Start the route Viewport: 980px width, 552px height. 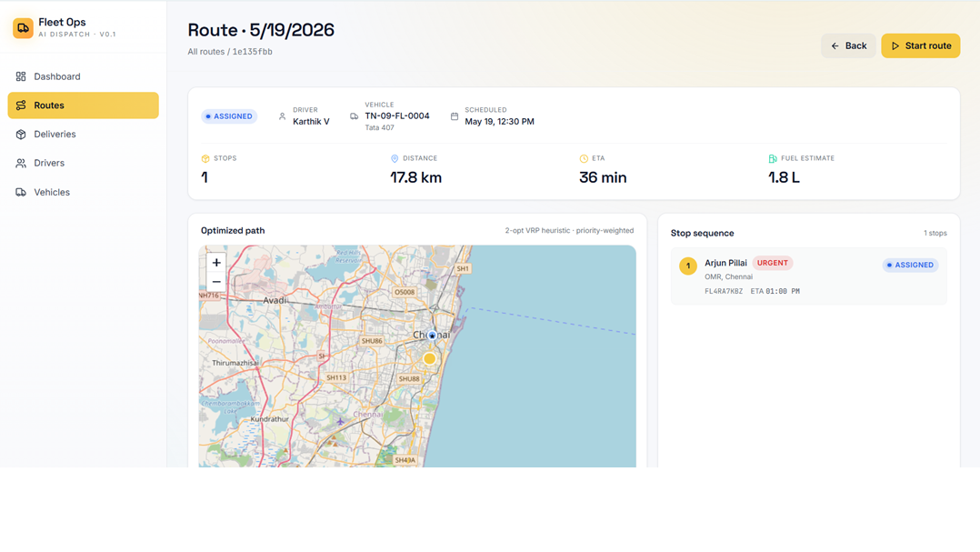(921, 45)
